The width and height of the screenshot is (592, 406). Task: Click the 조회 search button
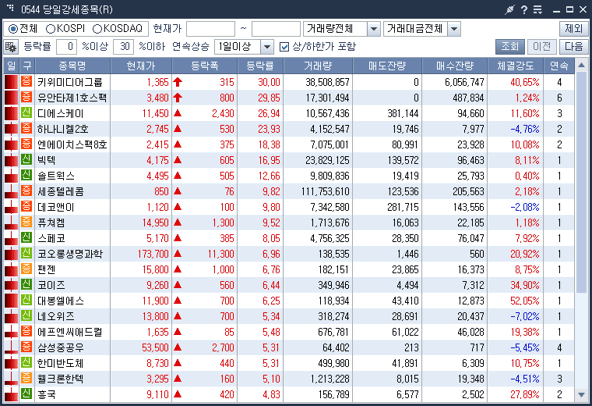pyautogui.click(x=510, y=47)
